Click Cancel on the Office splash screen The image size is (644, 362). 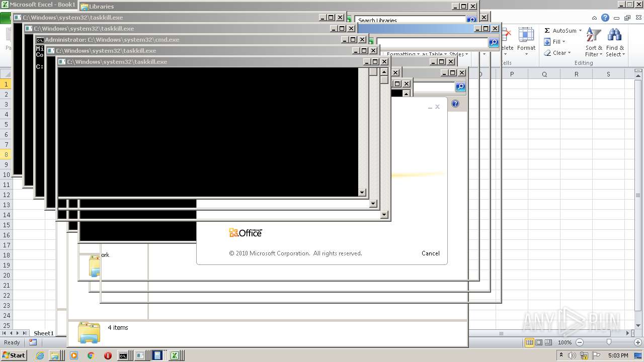coord(430,253)
